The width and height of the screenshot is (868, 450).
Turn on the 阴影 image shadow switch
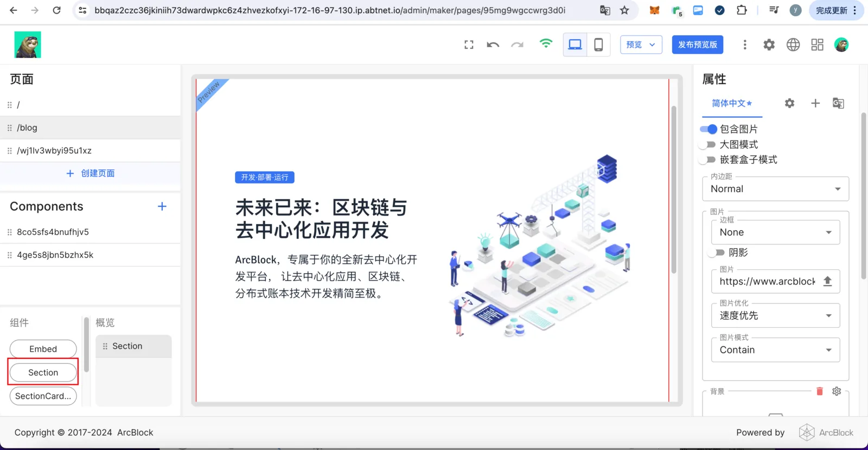tap(717, 252)
